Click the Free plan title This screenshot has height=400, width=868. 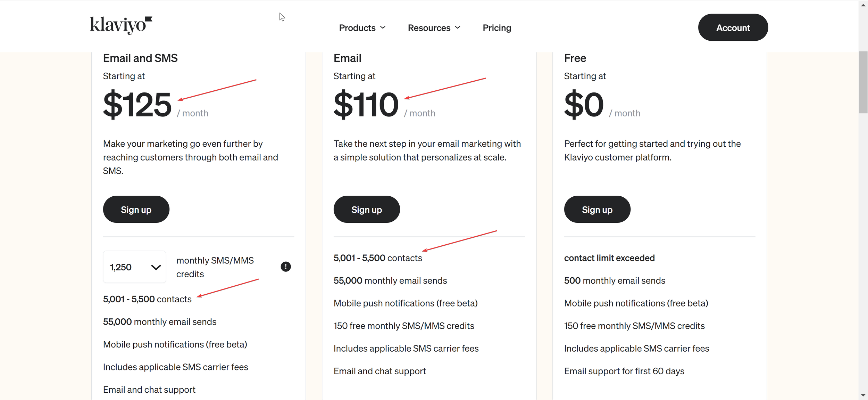point(575,58)
